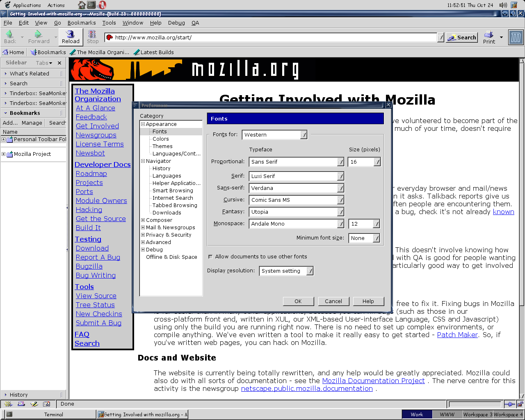Open the Monospace font Andale Mono dropdown
525x420 pixels.
[x=297, y=224]
